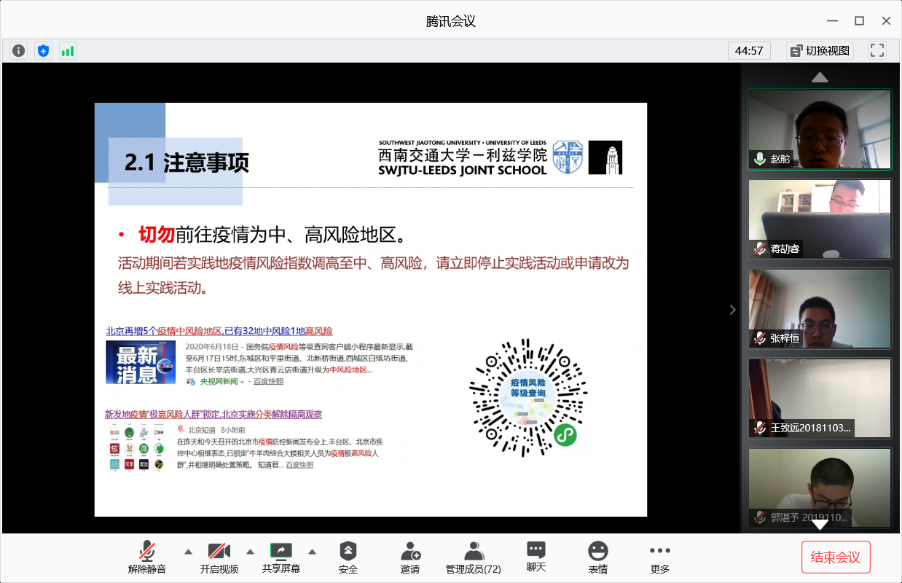Click the grid of app icons thumbnail
Image resolution: width=902 pixels, height=583 pixels.
pyautogui.click(x=137, y=448)
